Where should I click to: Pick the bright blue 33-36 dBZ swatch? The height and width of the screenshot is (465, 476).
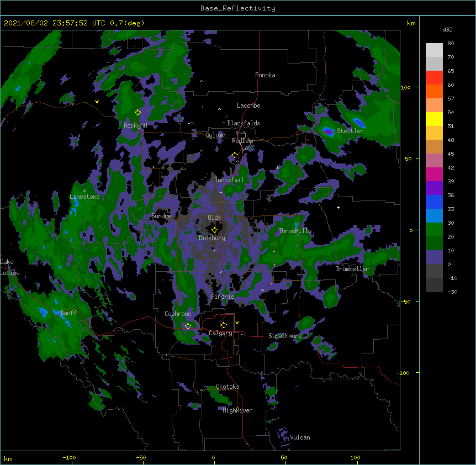pyautogui.click(x=434, y=202)
